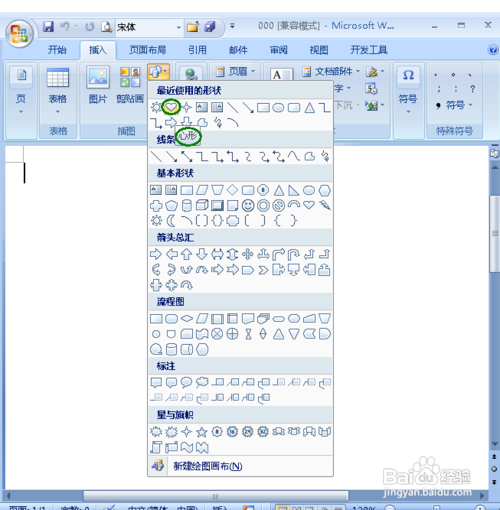Open the Ω 符号 symbol dropdown

point(408,90)
